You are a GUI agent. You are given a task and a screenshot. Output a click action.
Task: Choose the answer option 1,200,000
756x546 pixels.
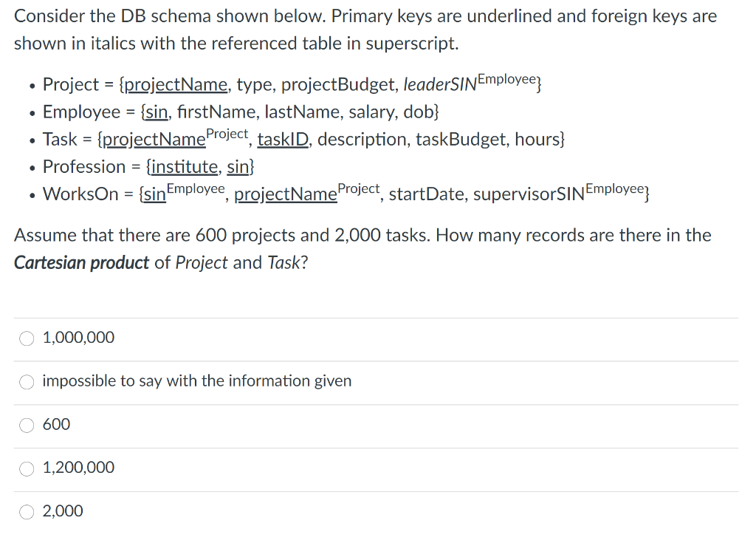coord(27,468)
